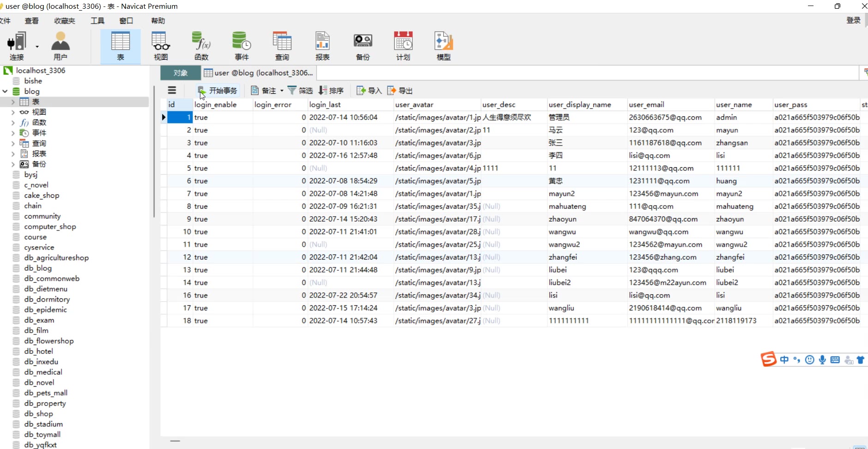Collapse the blog database node
Image resolution: width=868 pixels, height=449 pixels.
(x=5, y=91)
